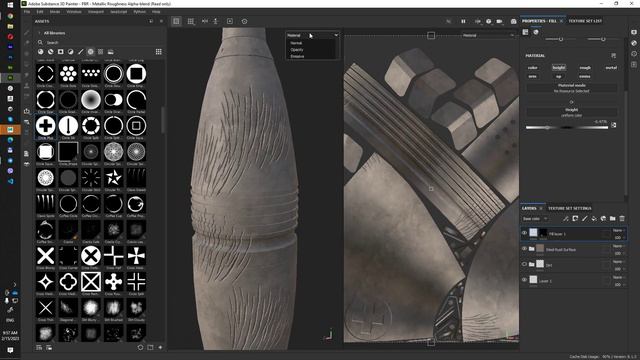The width and height of the screenshot is (640, 360).
Task: Hide the Dirt folder layer
Action: tap(524, 264)
